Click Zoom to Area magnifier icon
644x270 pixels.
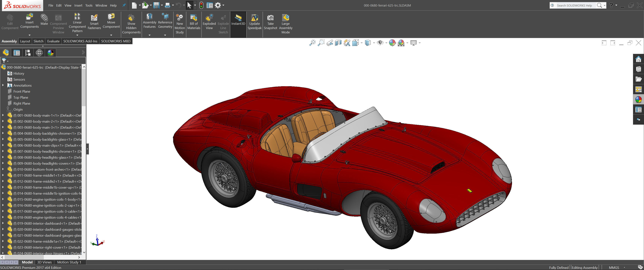(321, 43)
